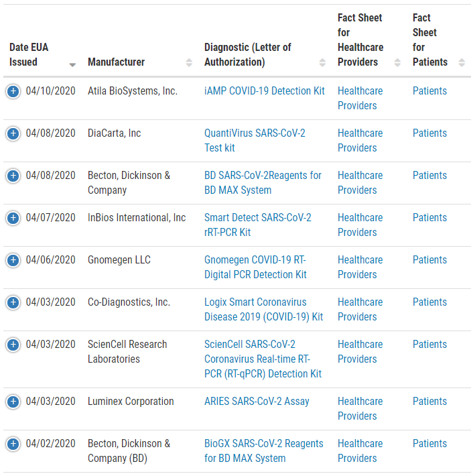Viewport: 475px width, 476px height.
Task: Expand the Atila BioSystems row details
Action: [x=13, y=91]
